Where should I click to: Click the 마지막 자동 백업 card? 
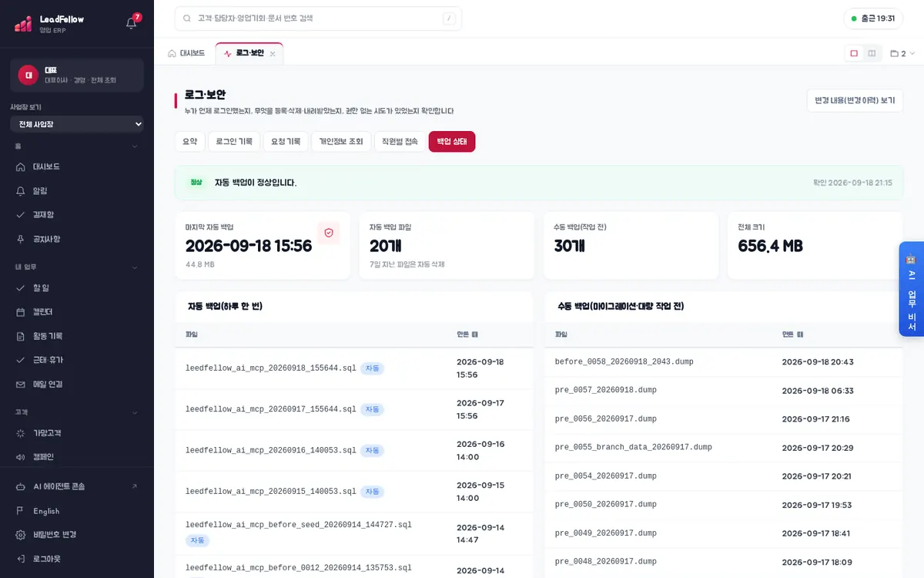point(263,246)
